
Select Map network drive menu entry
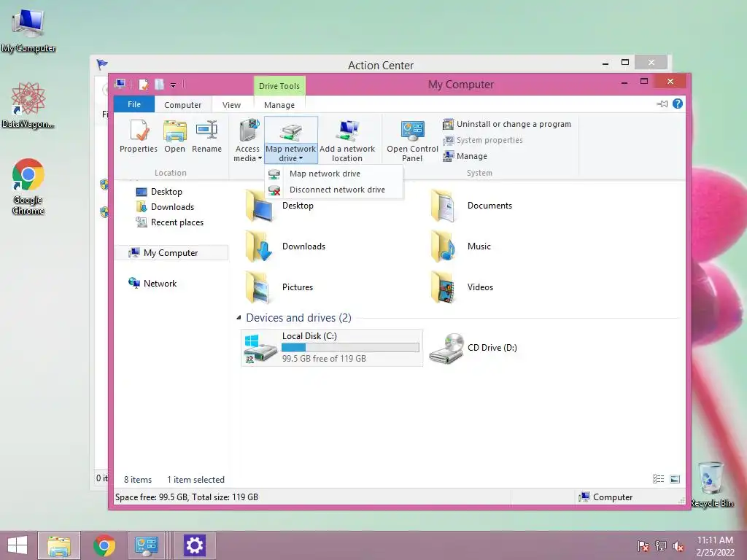click(333, 174)
